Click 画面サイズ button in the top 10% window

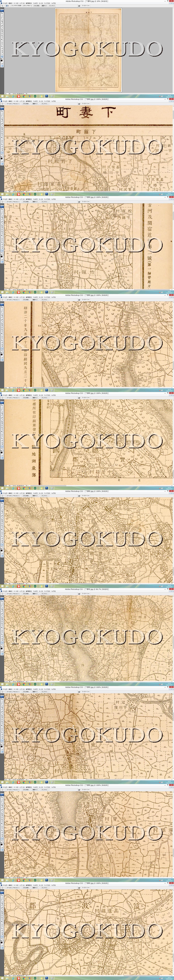pyautogui.click(x=44, y=6)
